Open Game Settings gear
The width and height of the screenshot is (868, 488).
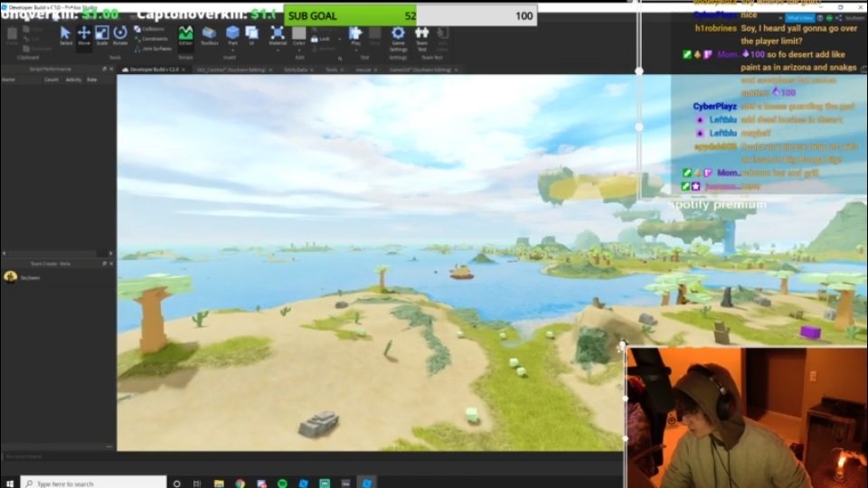click(x=398, y=38)
